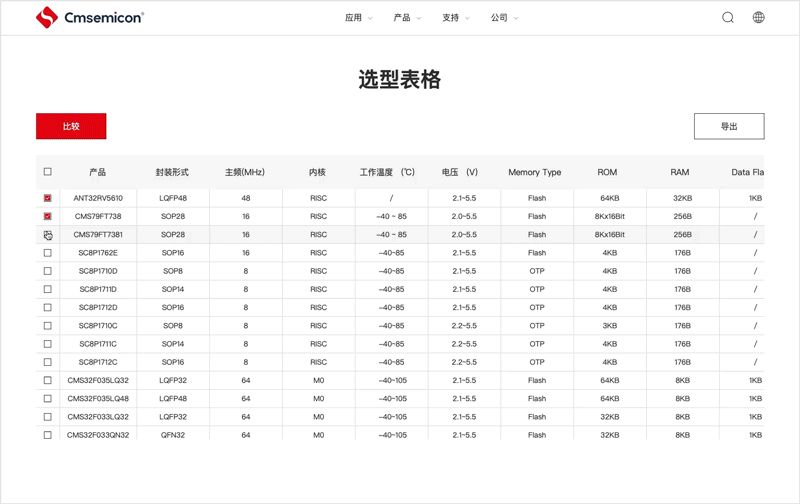Open the 产品 navigation menu

[402, 18]
